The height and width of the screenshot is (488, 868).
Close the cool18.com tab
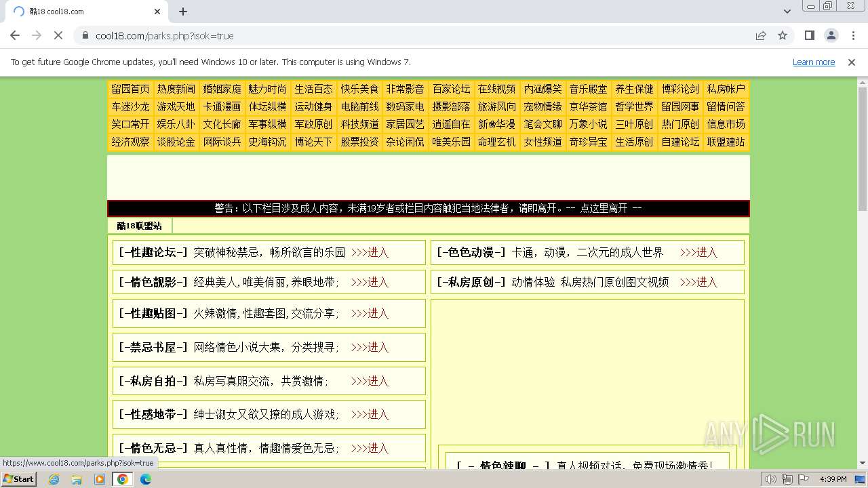(157, 12)
